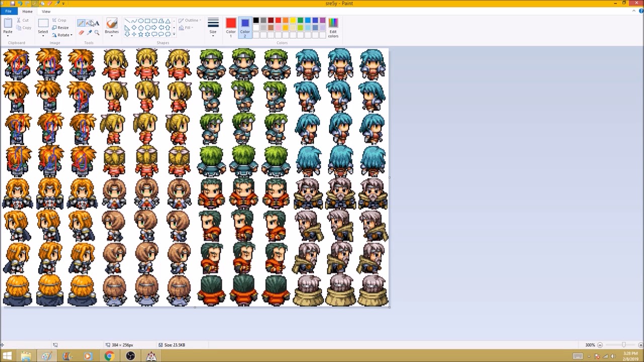
Task: Select the Color picker eyedropper tool
Action: point(89,33)
